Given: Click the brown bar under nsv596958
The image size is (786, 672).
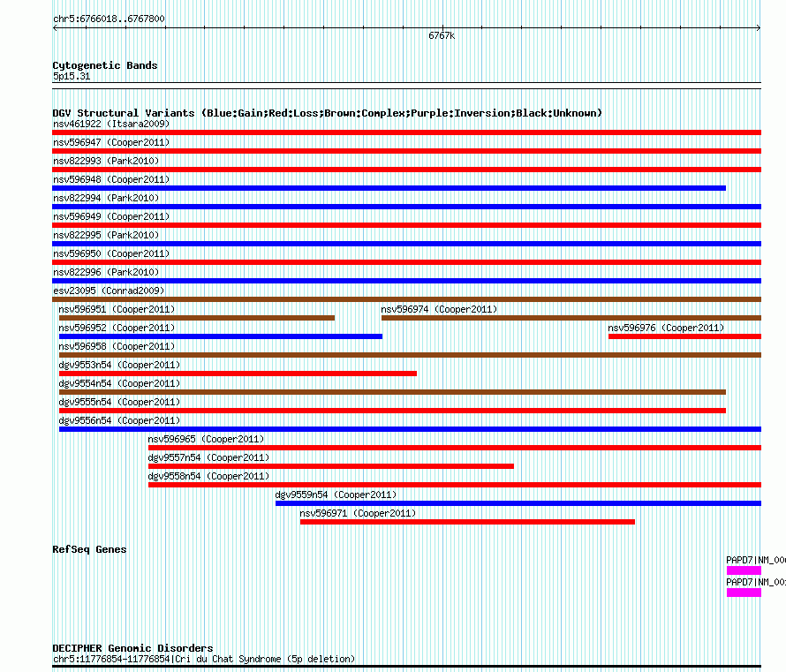Looking at the screenshot, I should point(410,355).
